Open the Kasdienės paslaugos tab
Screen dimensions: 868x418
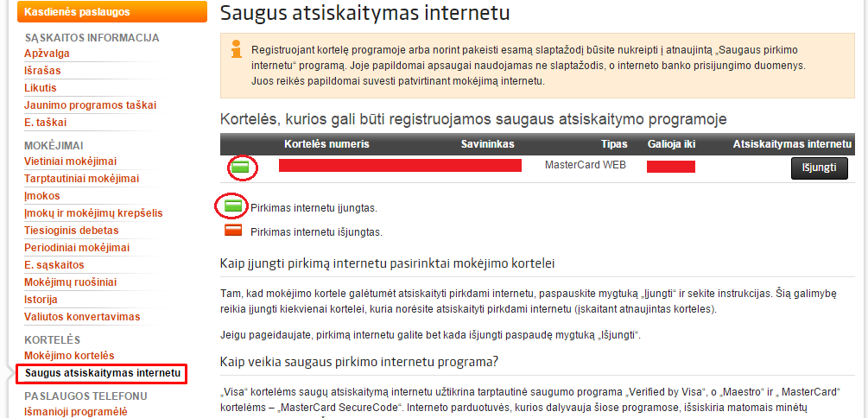point(112,11)
